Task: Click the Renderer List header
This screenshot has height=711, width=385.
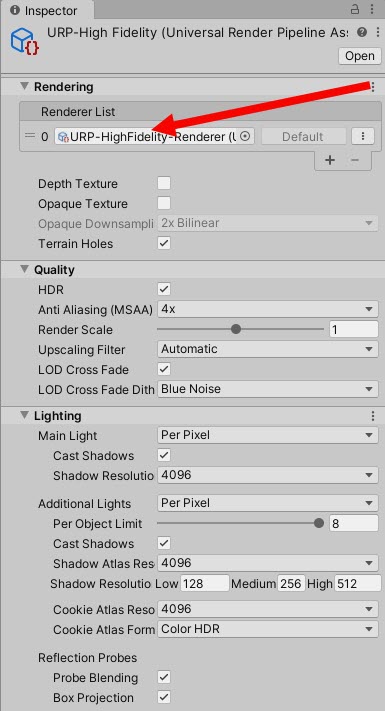Action: coord(200,112)
